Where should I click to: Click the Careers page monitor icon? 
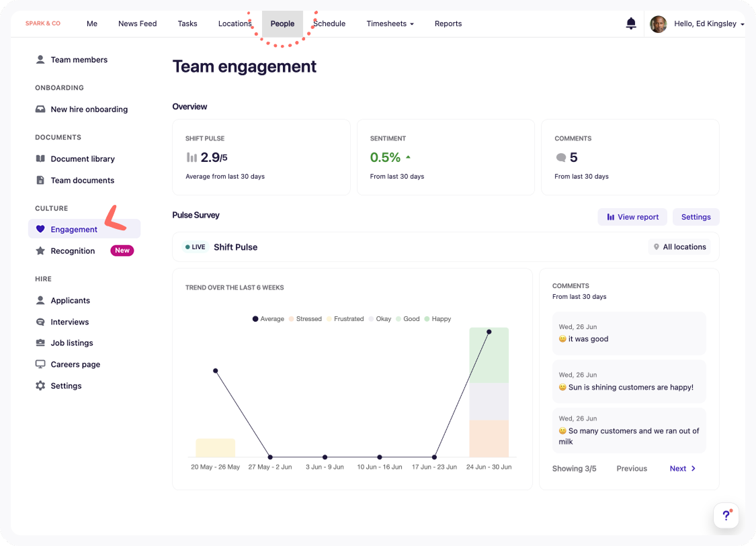tap(40, 365)
